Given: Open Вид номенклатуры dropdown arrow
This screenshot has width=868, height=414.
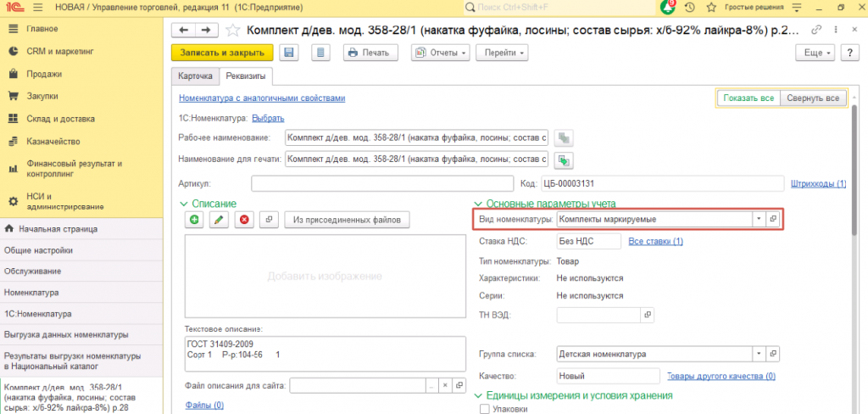Looking at the screenshot, I should click(x=757, y=219).
